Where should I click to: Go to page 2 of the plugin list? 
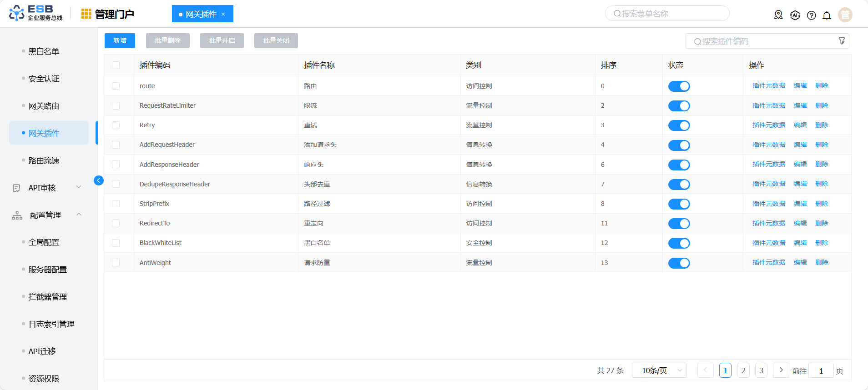coord(743,370)
